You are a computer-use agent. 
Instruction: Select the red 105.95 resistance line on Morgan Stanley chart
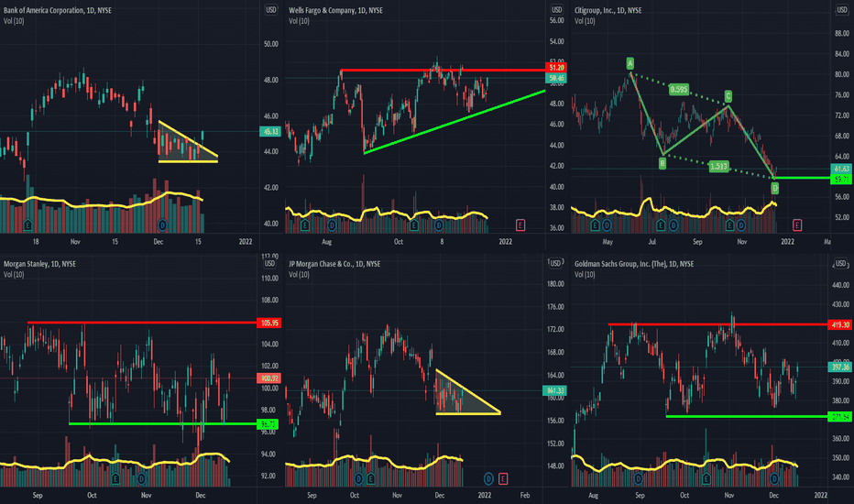142,323
